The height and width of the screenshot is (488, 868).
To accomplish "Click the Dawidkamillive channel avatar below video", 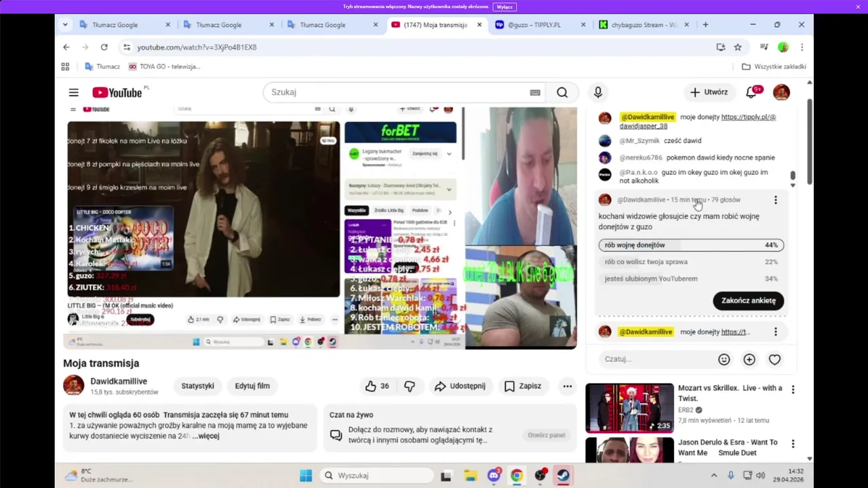I will click(73, 385).
